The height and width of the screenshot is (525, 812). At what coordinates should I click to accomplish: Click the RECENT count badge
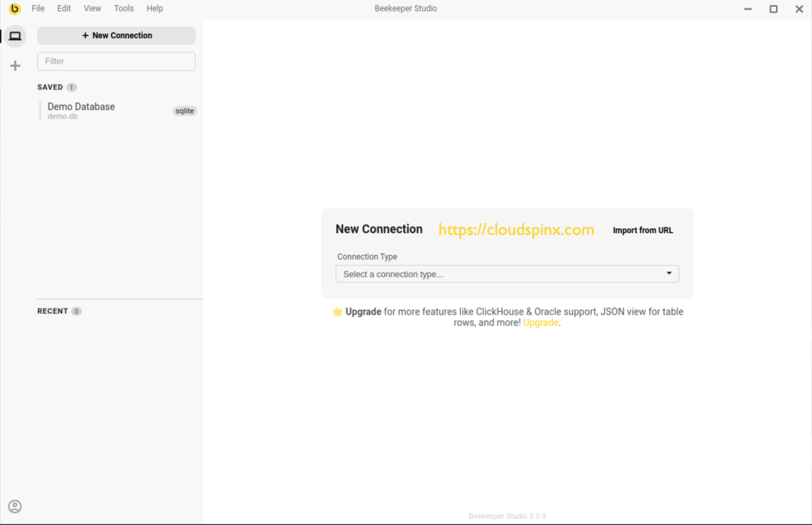click(x=77, y=311)
